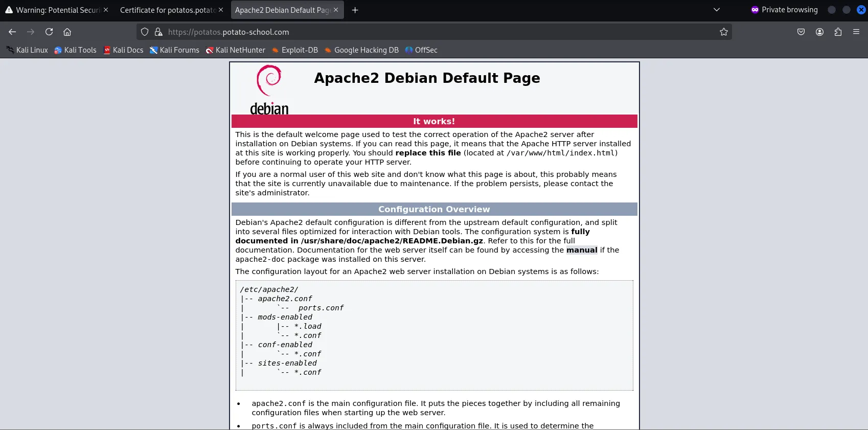
Task: Open the Google Hacking DB bookmark
Action: pyautogui.click(x=361, y=50)
